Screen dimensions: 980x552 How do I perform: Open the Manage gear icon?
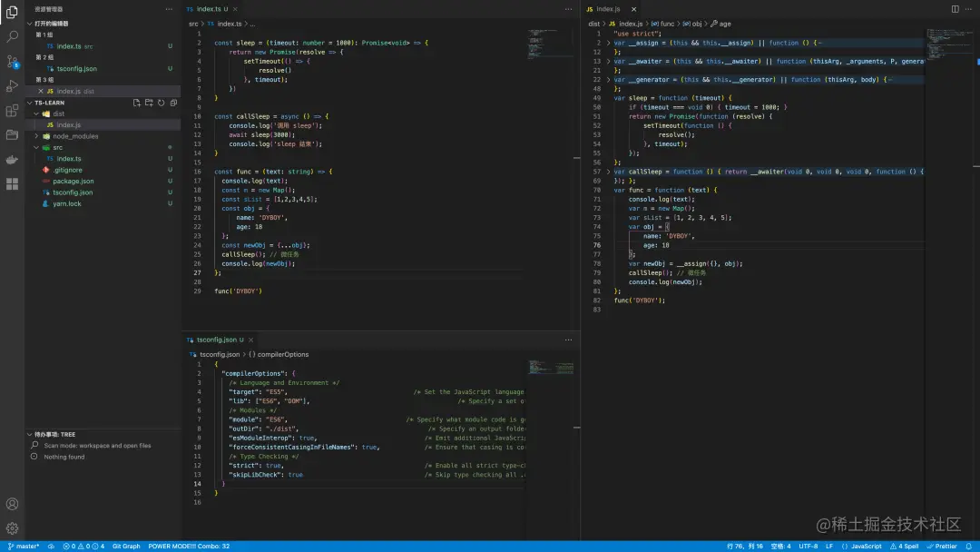click(x=12, y=528)
